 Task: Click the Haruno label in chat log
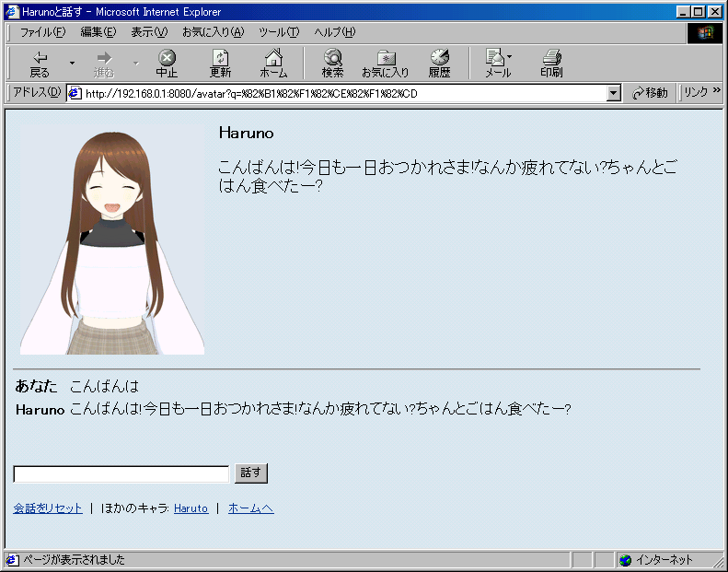point(40,409)
